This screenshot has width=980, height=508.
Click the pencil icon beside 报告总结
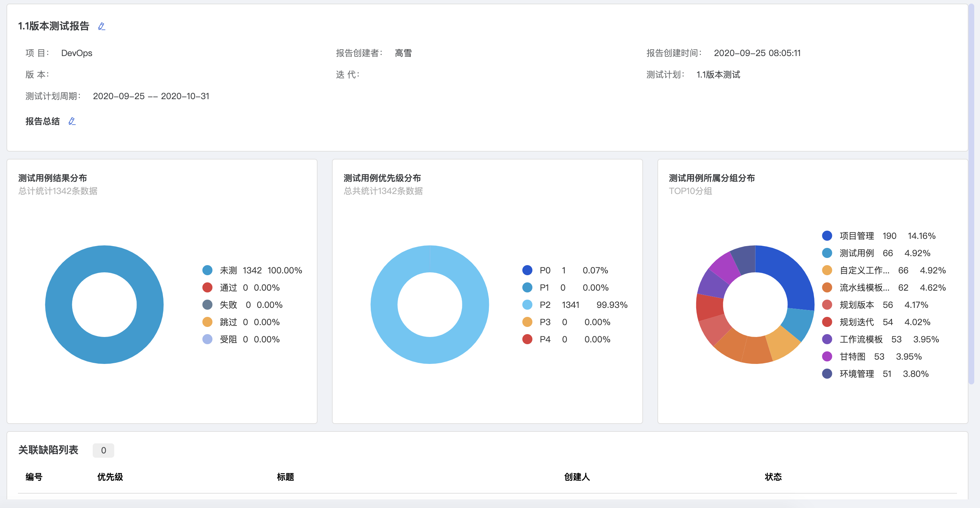click(72, 121)
